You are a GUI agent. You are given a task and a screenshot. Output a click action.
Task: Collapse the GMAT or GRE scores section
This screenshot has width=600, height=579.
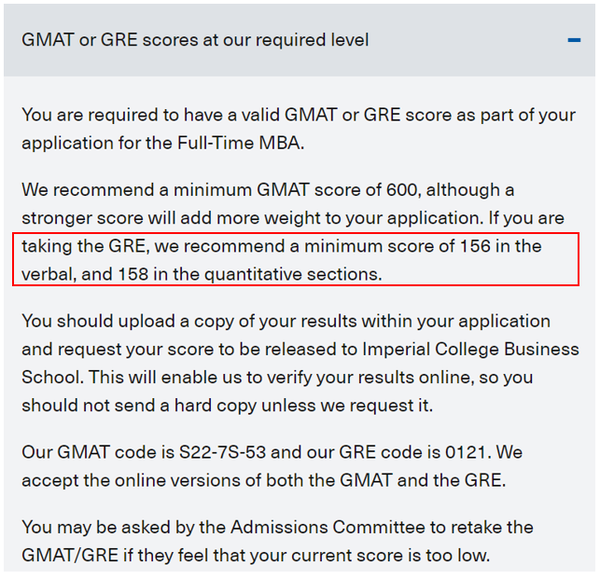(573, 41)
